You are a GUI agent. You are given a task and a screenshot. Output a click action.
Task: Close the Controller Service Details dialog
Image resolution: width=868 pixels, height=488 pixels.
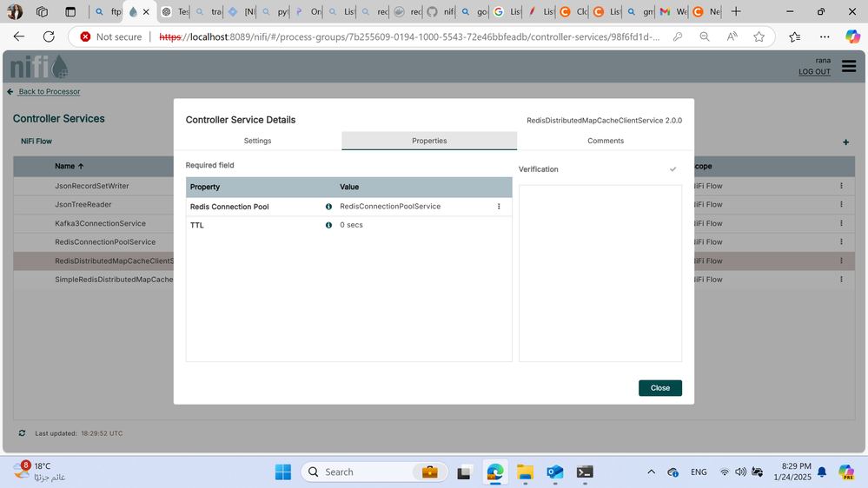pos(659,388)
